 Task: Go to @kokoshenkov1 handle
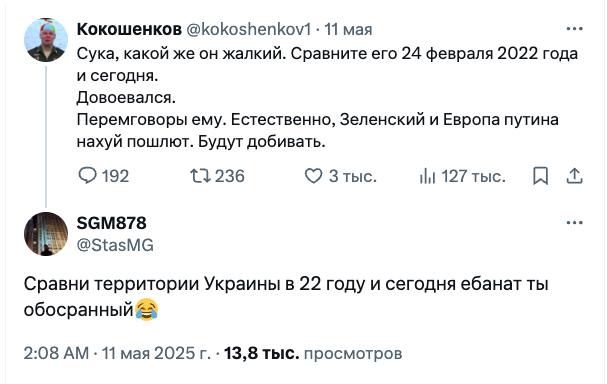(x=249, y=29)
